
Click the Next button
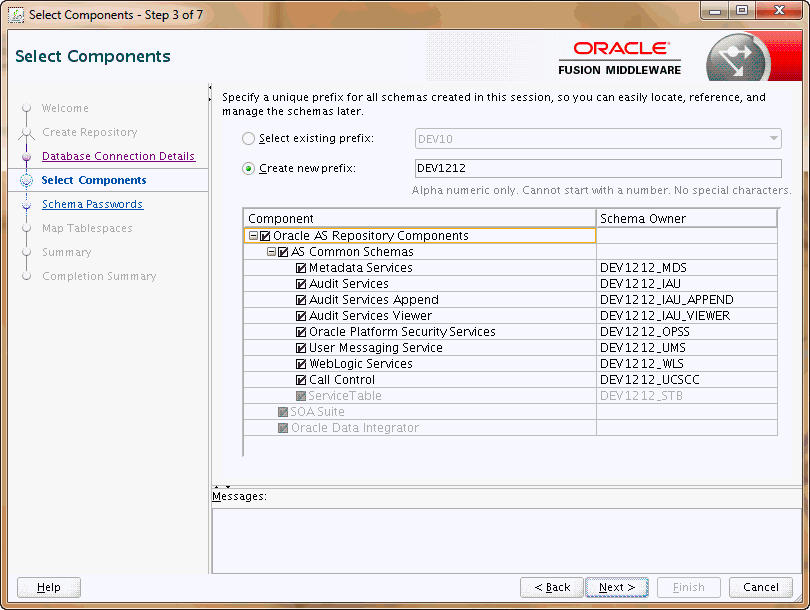coord(617,587)
